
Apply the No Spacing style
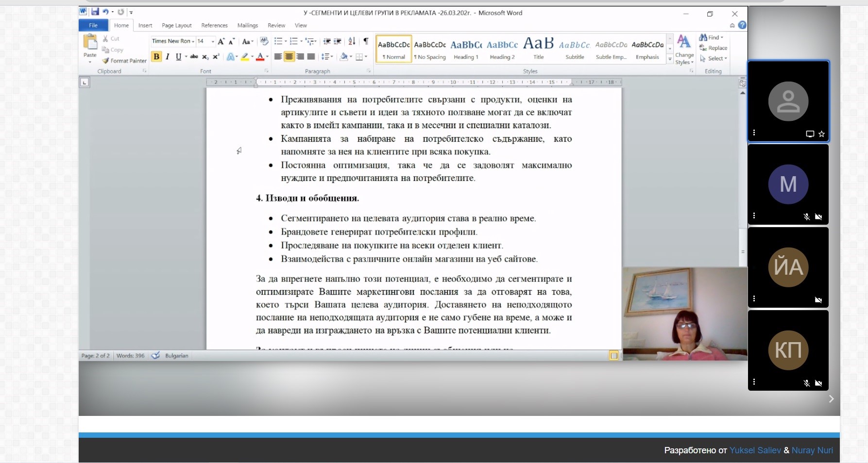point(430,49)
